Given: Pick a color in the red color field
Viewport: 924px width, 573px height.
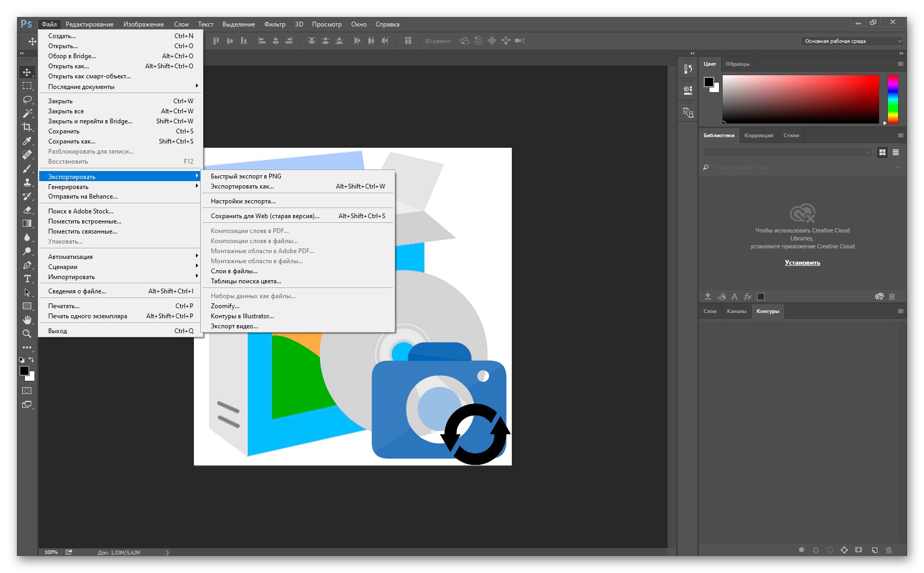Looking at the screenshot, I should tap(801, 99).
